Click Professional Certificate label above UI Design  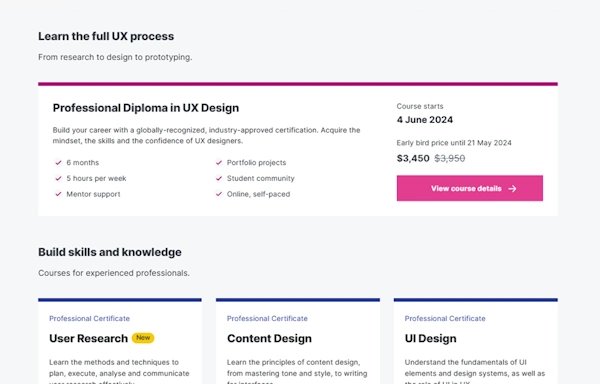tap(445, 318)
